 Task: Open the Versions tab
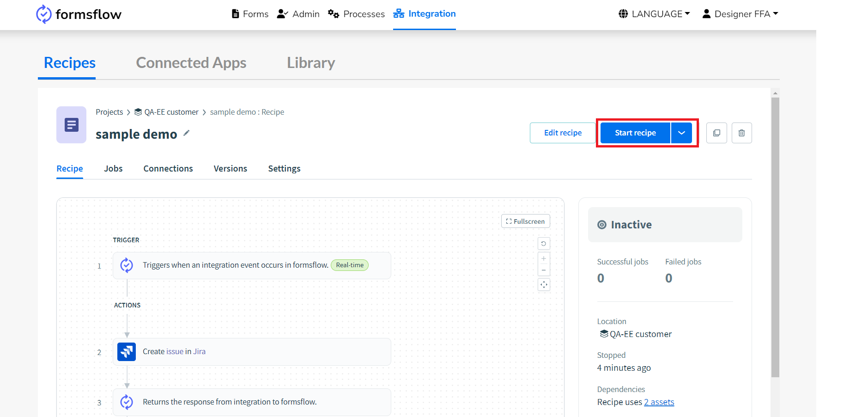click(x=231, y=169)
